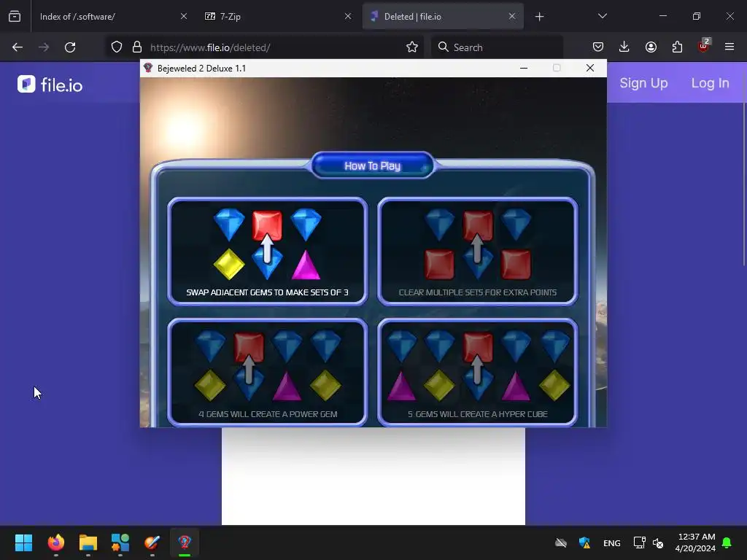Click the browser forward arrow
Image resolution: width=747 pixels, height=560 pixels.
44,47
